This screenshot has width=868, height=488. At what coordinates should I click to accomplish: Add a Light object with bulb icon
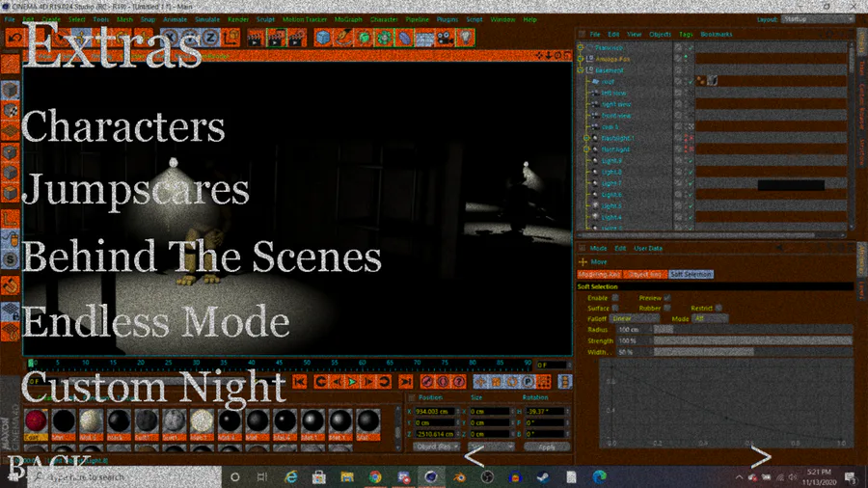(x=465, y=38)
